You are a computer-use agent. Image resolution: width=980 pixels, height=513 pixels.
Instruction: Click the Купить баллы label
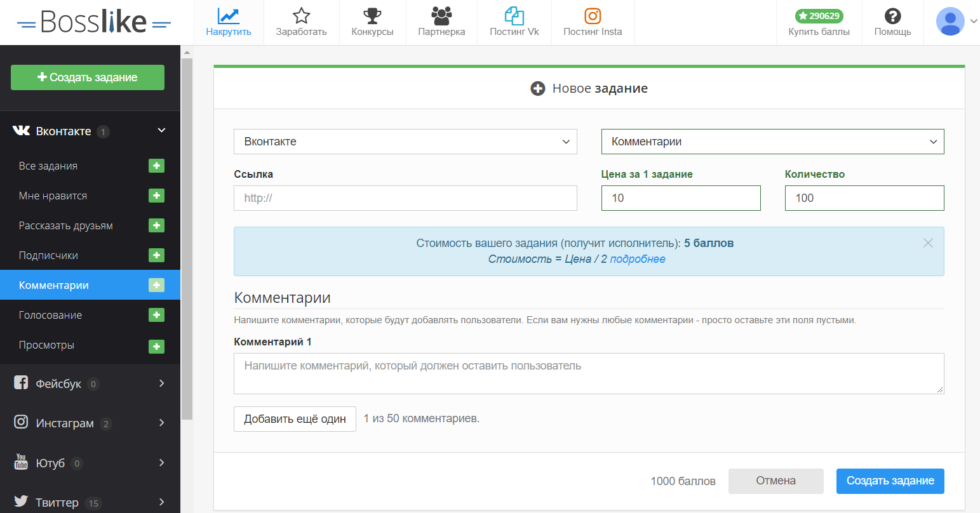pos(819,32)
